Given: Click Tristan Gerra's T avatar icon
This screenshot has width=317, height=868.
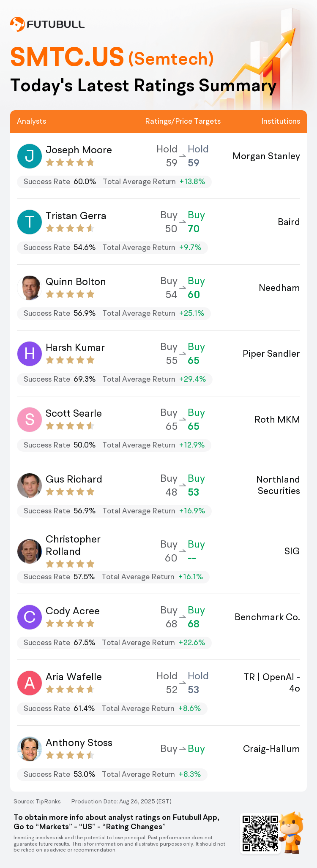Looking at the screenshot, I should tap(30, 222).
